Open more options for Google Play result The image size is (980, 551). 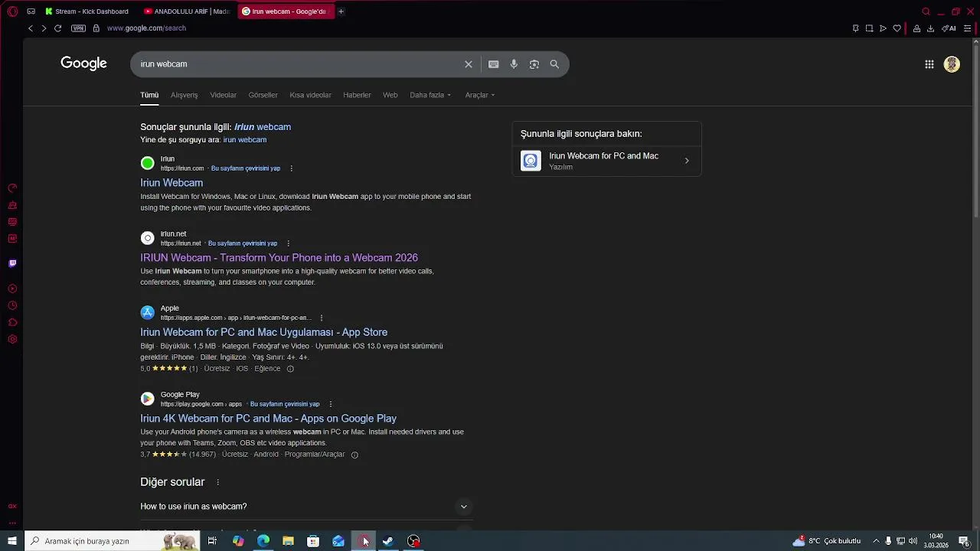pos(330,404)
